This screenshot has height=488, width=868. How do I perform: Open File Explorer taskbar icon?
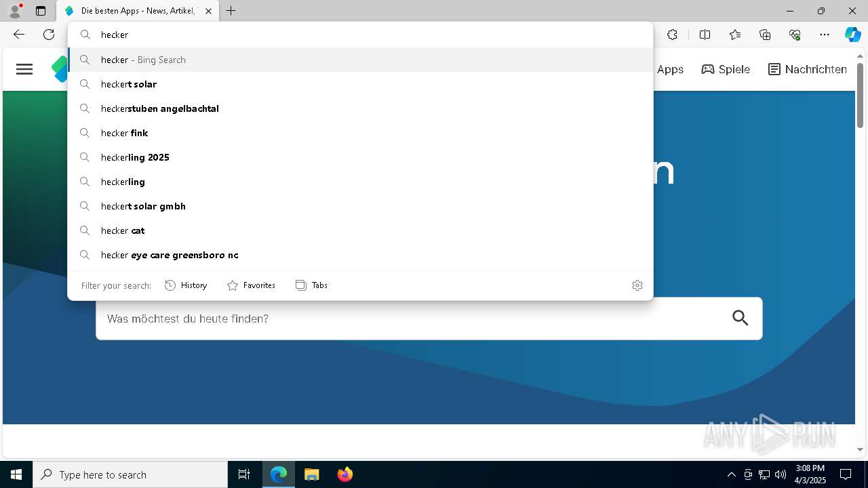[312, 474]
